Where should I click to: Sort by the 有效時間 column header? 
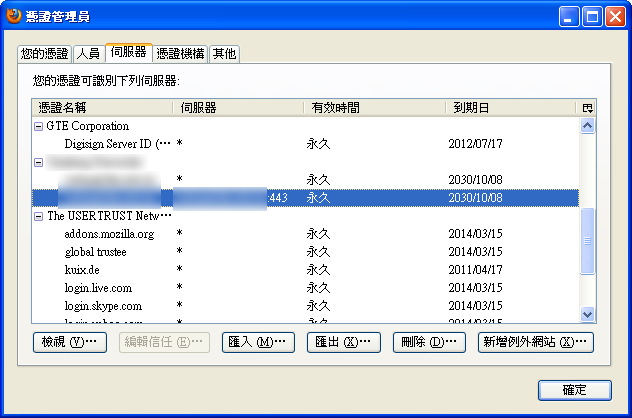(x=375, y=108)
